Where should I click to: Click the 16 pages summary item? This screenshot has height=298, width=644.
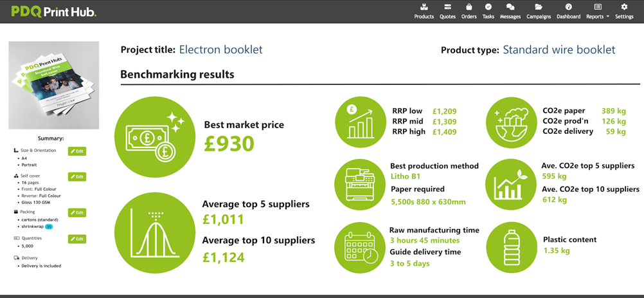tap(30, 182)
